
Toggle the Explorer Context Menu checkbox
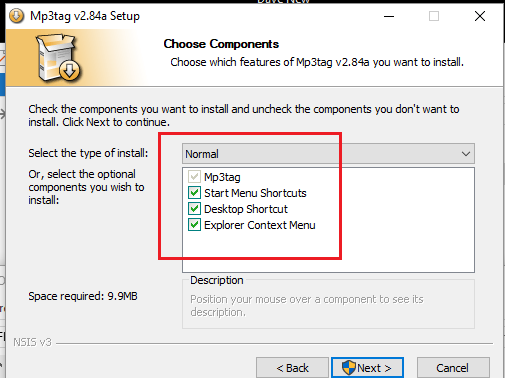pyautogui.click(x=194, y=225)
